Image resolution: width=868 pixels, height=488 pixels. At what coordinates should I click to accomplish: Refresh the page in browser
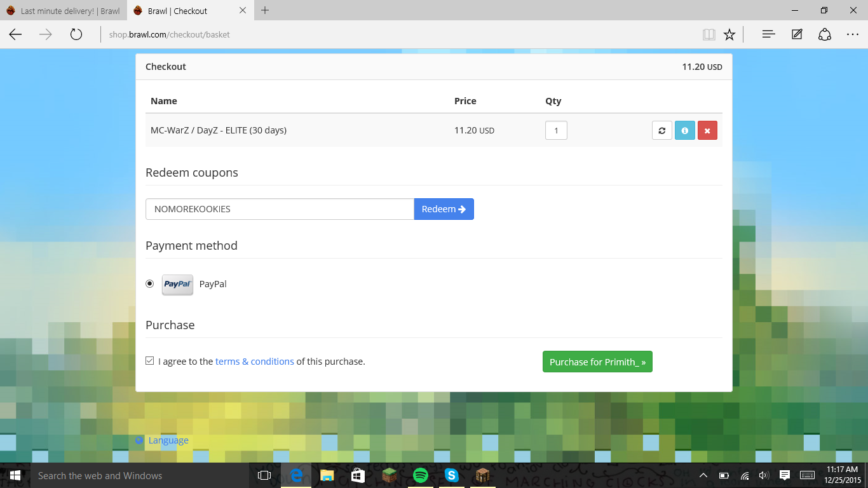coord(76,34)
